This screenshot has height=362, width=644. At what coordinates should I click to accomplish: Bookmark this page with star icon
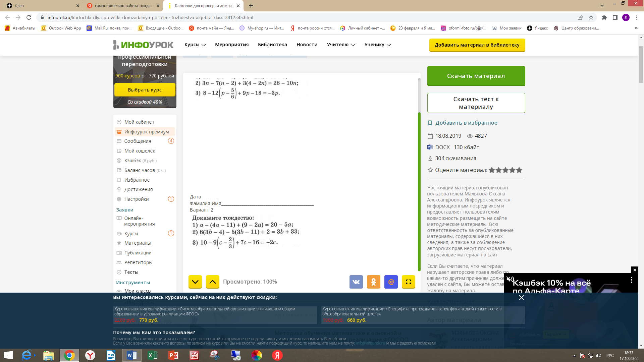[591, 17]
